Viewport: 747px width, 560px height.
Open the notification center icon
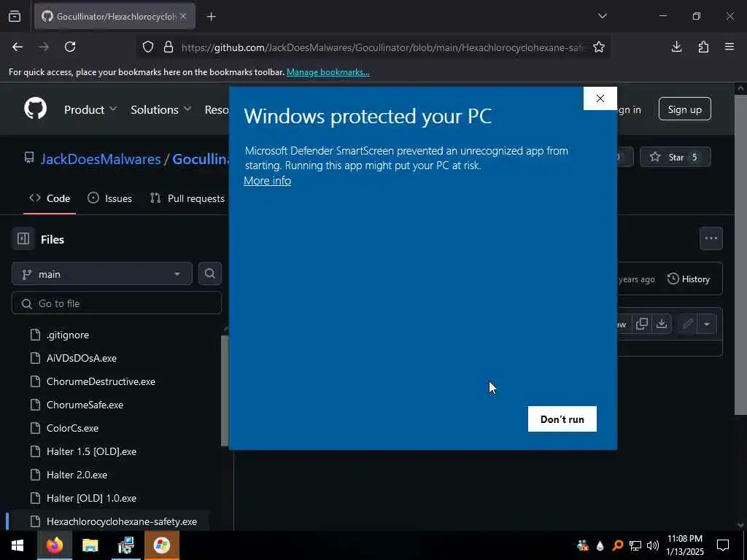point(723,545)
